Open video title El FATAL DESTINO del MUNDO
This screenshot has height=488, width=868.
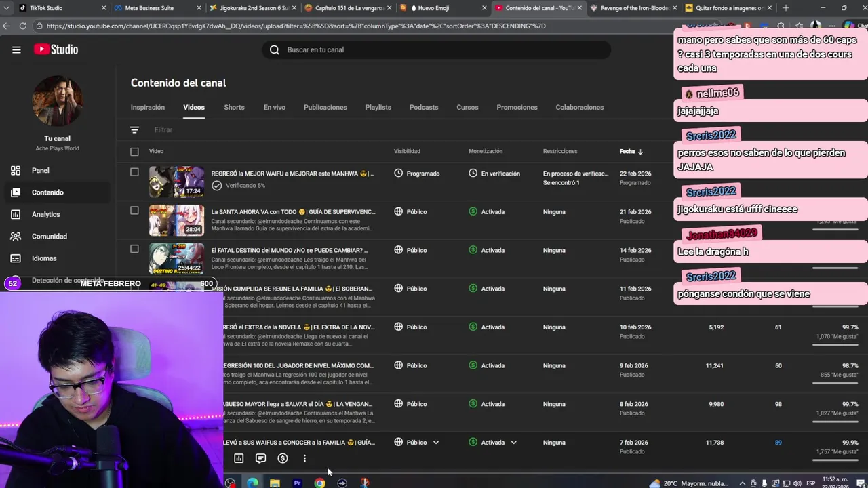[290, 250]
